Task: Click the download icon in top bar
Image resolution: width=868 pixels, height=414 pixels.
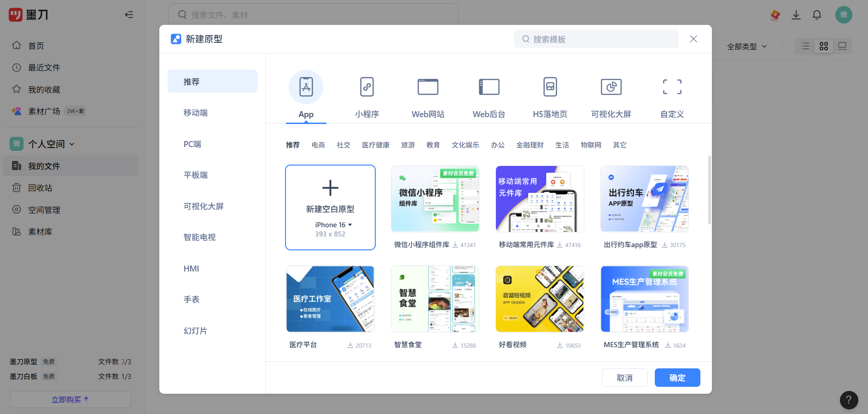Action: [796, 15]
